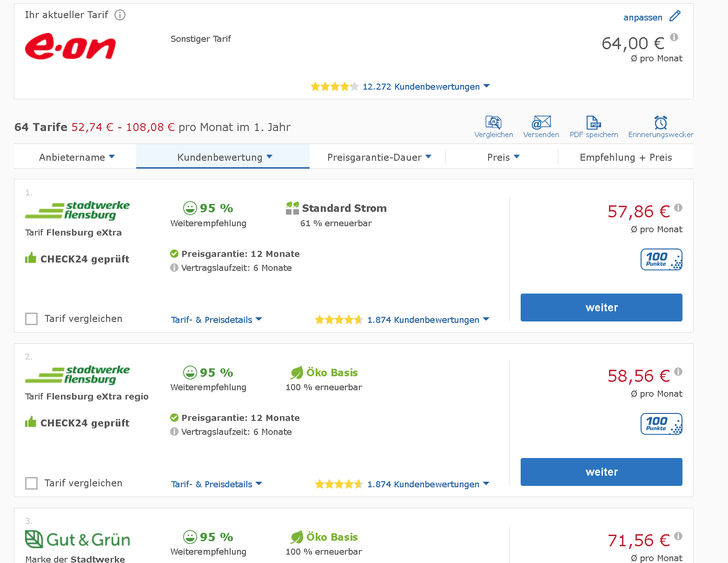Expand 1.874 Kundenbewertungen in Flensburg eXtra tariff
Screen dimensions: 728x563
click(x=428, y=320)
